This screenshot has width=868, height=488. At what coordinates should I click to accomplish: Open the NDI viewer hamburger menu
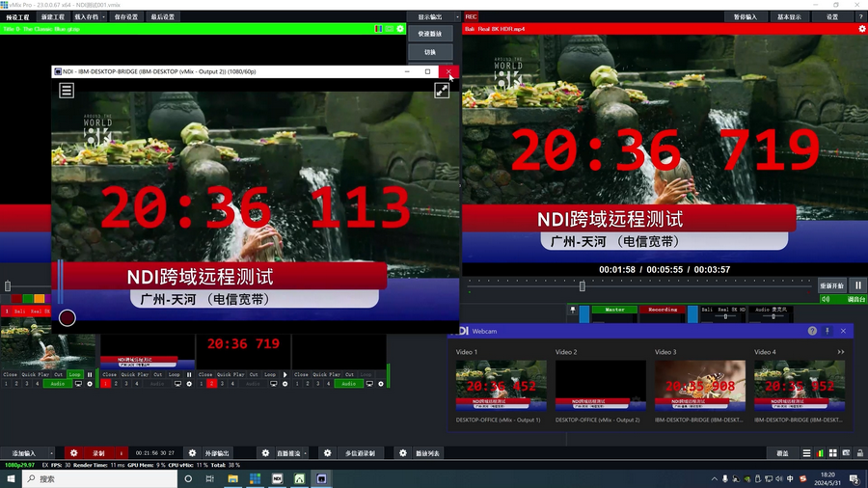(66, 91)
